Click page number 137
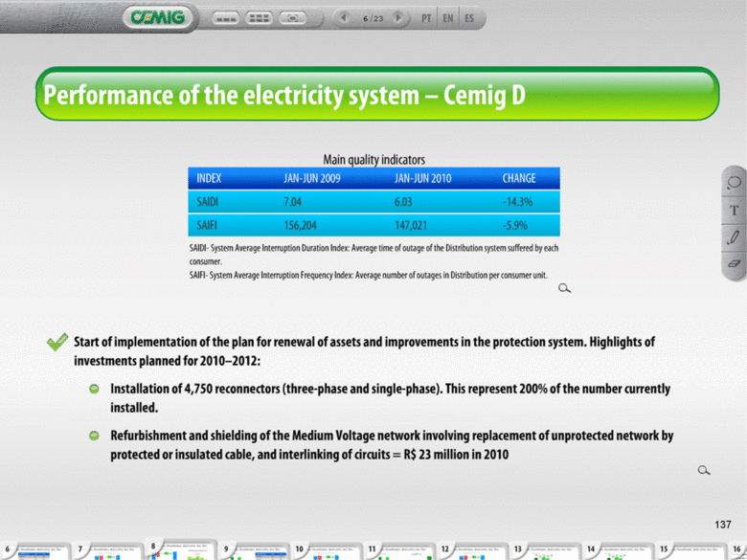 [723, 525]
